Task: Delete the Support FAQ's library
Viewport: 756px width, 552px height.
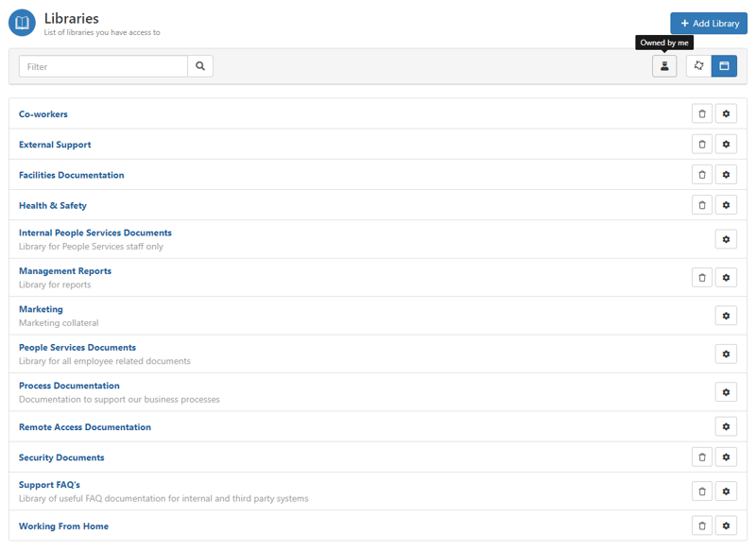Action: (701, 492)
